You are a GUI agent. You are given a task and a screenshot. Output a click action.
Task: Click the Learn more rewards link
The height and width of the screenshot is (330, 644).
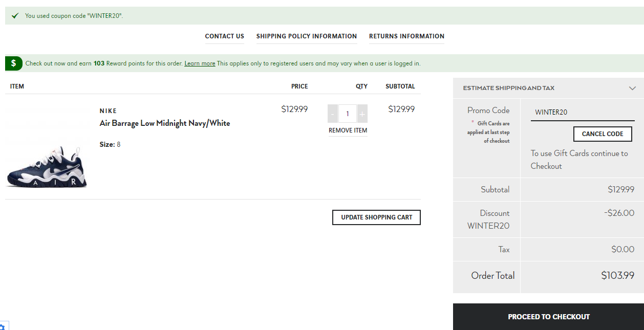[200, 63]
